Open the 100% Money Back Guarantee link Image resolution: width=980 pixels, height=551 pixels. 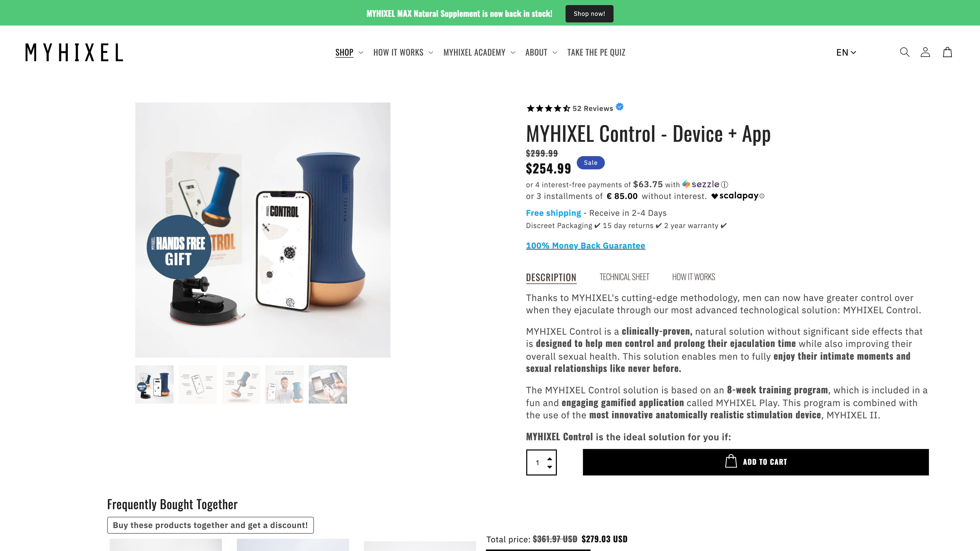tap(585, 246)
